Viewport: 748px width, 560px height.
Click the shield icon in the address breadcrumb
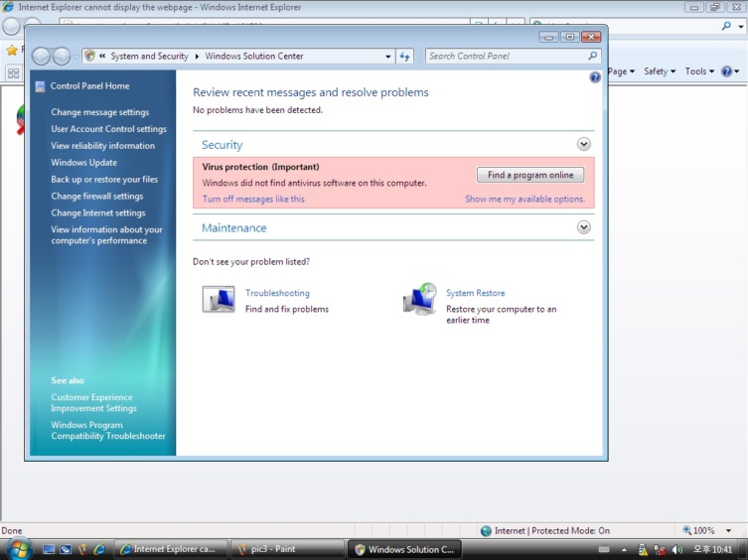pos(89,56)
